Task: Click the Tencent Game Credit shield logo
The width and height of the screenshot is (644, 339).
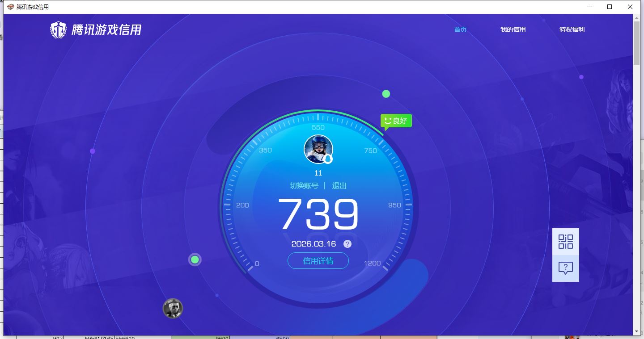Action: (58, 30)
